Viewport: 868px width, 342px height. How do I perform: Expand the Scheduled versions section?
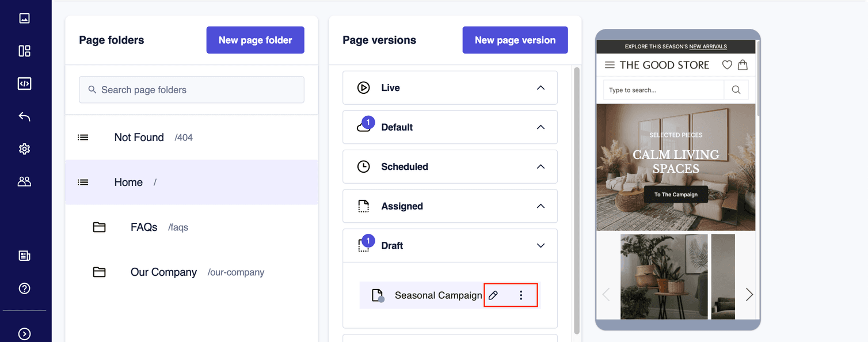(540, 166)
